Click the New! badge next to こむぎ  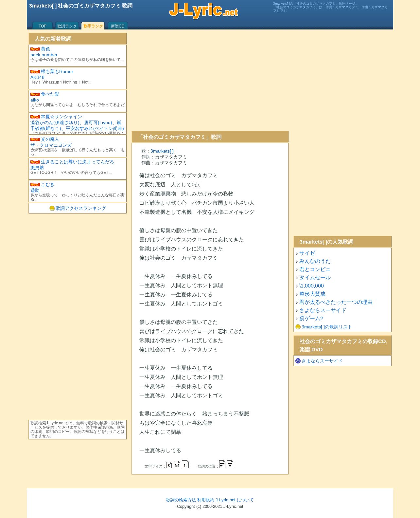coord(35,185)
